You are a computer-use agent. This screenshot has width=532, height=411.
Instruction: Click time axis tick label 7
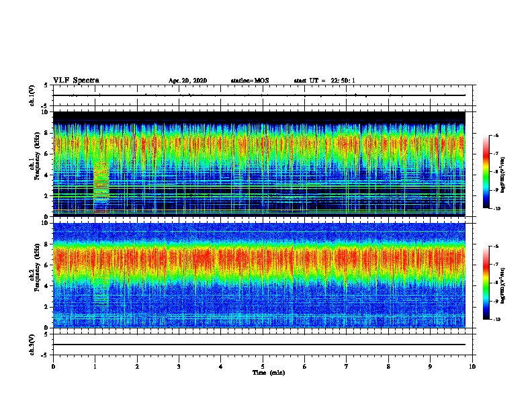(x=346, y=367)
